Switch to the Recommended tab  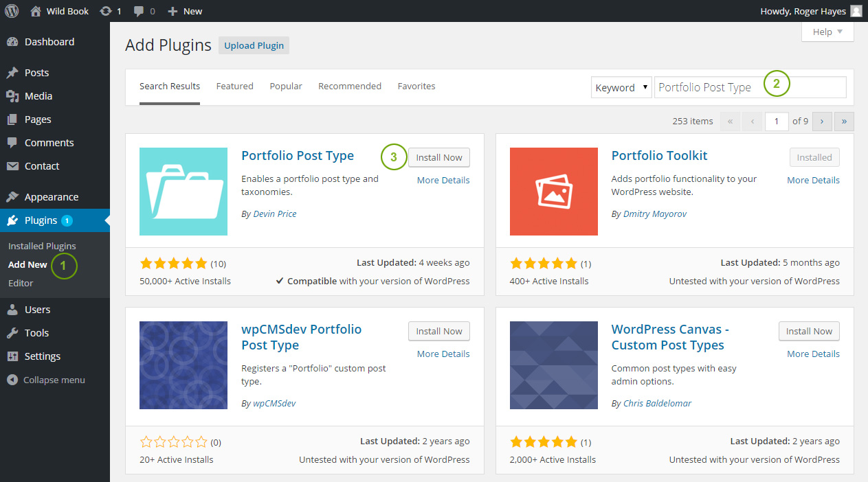tap(350, 87)
